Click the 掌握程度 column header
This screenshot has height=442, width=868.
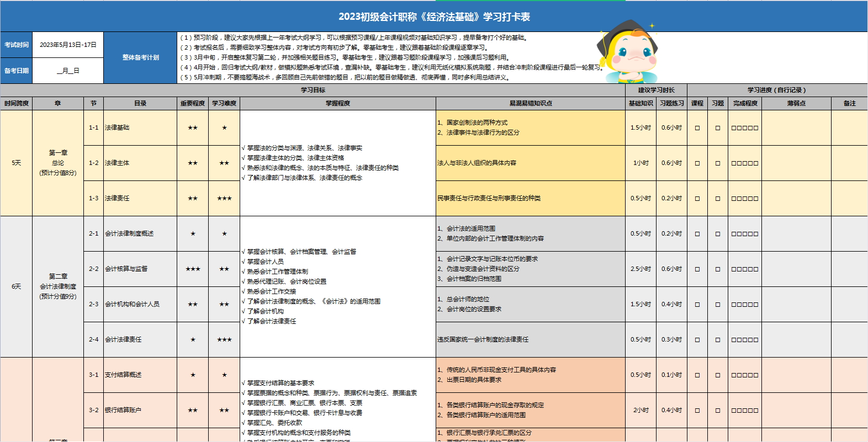[x=338, y=103]
